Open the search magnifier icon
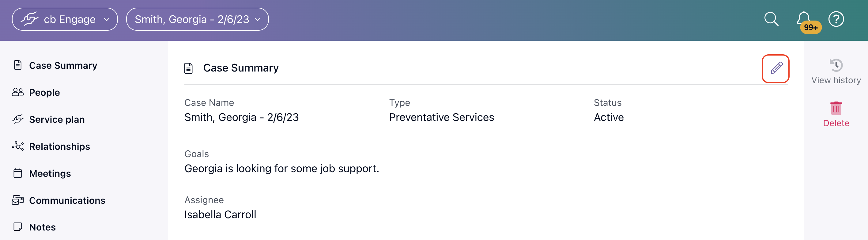 pos(771,19)
